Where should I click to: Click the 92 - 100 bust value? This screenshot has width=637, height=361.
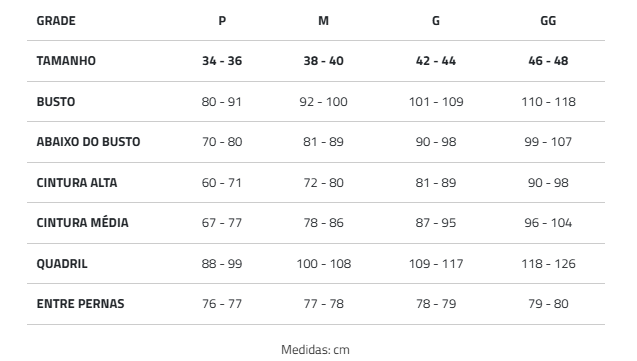coord(323,102)
